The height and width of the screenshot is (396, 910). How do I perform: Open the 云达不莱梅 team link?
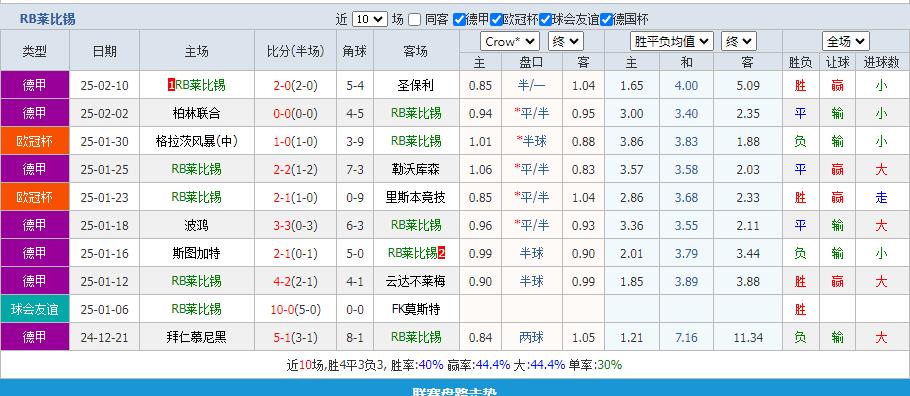coord(416,281)
